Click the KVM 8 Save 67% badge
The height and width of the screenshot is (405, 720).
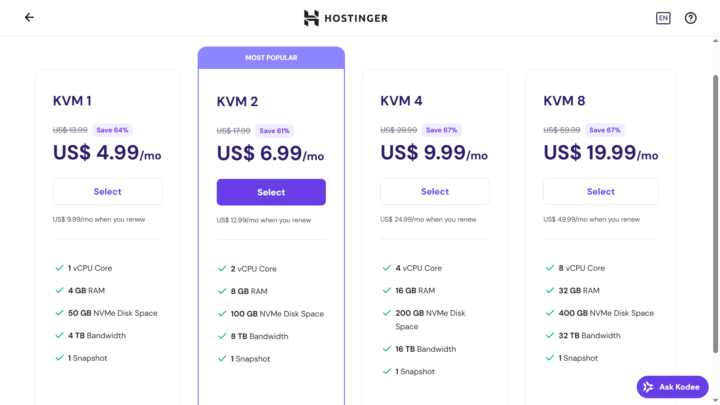coord(605,130)
